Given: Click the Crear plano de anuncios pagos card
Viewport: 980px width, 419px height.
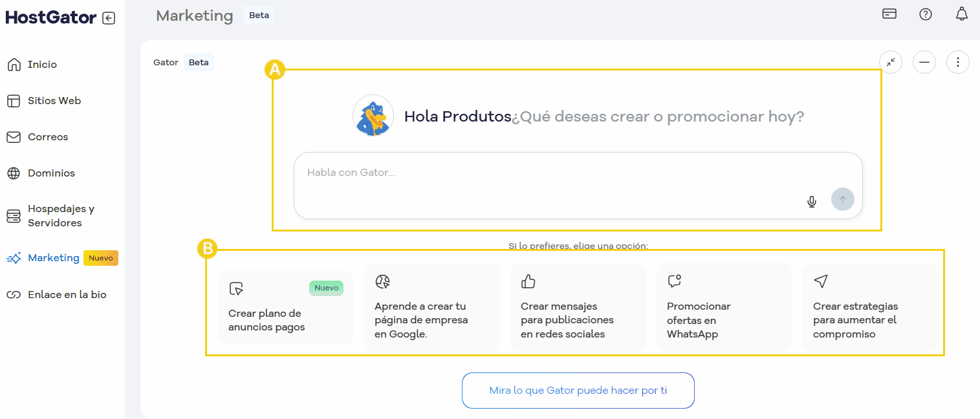Looking at the screenshot, I should click(x=286, y=307).
